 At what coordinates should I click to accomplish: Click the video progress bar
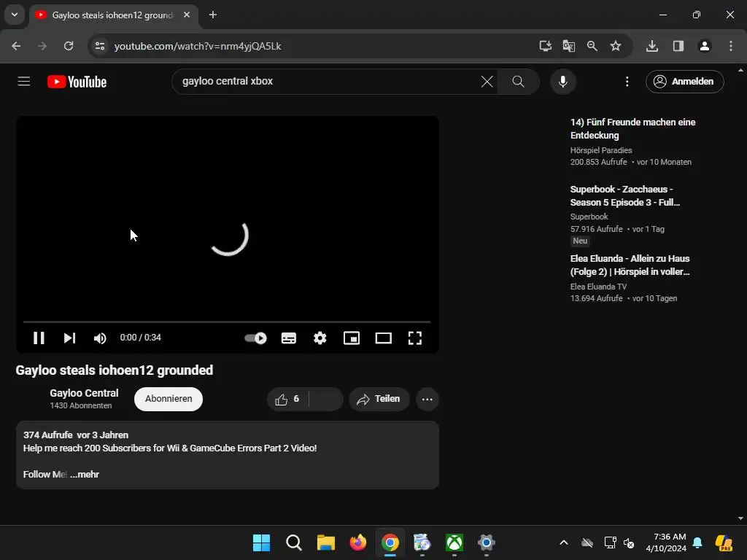tap(227, 322)
